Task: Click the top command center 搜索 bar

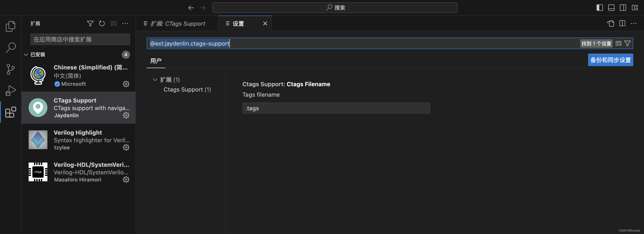Action: tap(335, 8)
